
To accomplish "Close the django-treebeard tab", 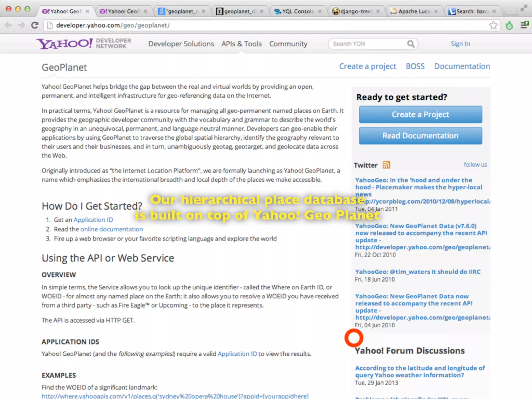I will pyautogui.click(x=378, y=11).
